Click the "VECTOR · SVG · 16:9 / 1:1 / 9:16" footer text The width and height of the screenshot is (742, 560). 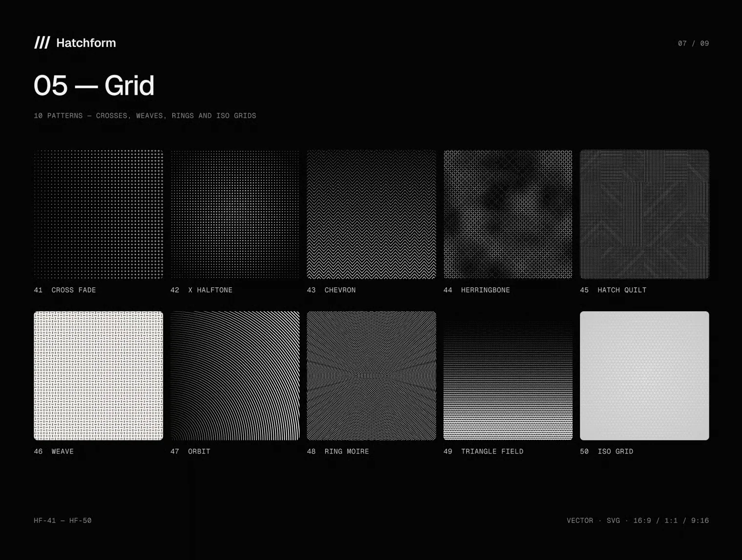click(638, 520)
